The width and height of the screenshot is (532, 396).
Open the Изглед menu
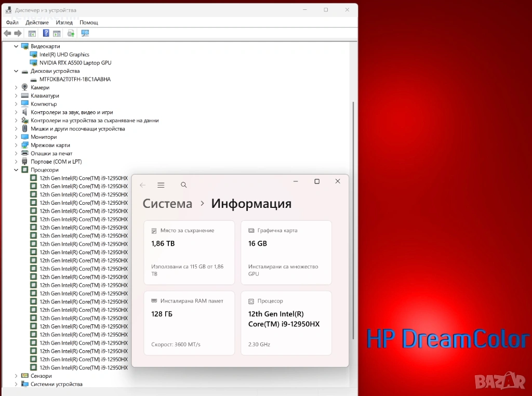coord(64,22)
